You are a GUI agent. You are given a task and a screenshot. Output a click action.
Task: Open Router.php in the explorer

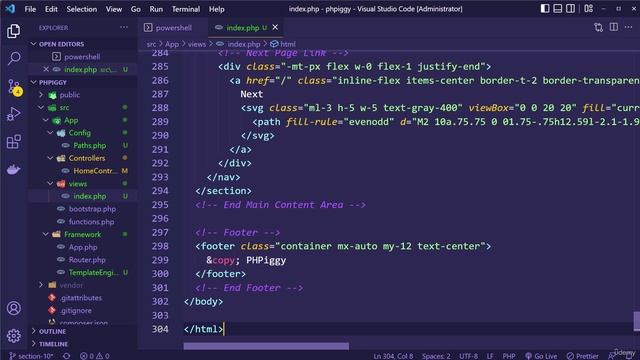tap(87, 260)
